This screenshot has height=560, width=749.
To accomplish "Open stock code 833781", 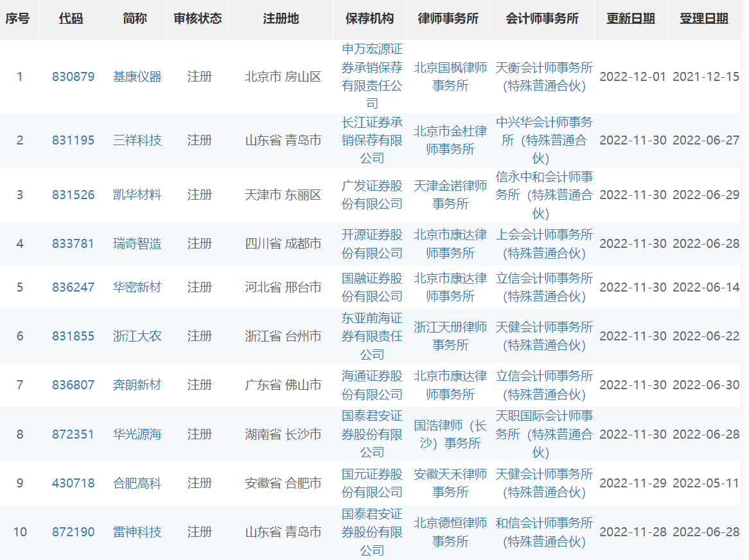I will [73, 243].
